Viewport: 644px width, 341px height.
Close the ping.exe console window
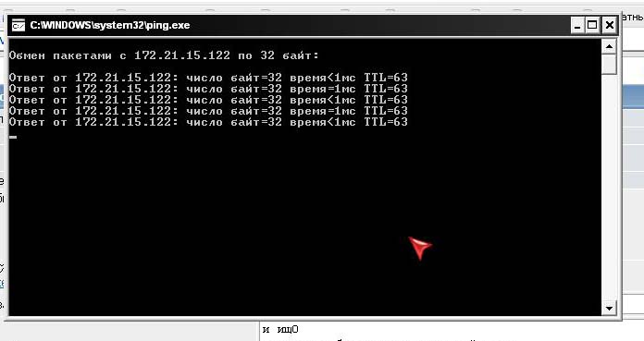(x=610, y=26)
